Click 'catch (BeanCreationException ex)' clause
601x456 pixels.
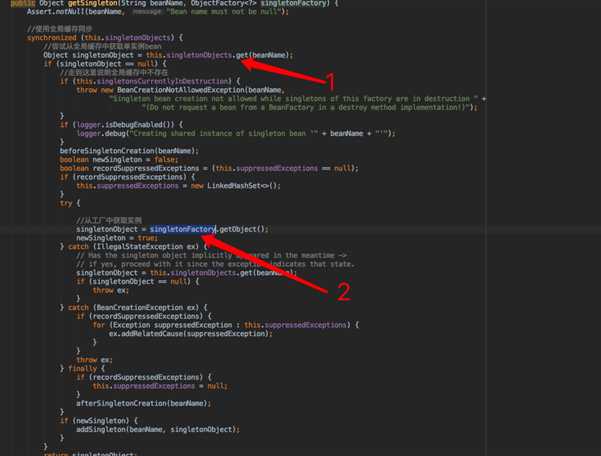coord(133,307)
